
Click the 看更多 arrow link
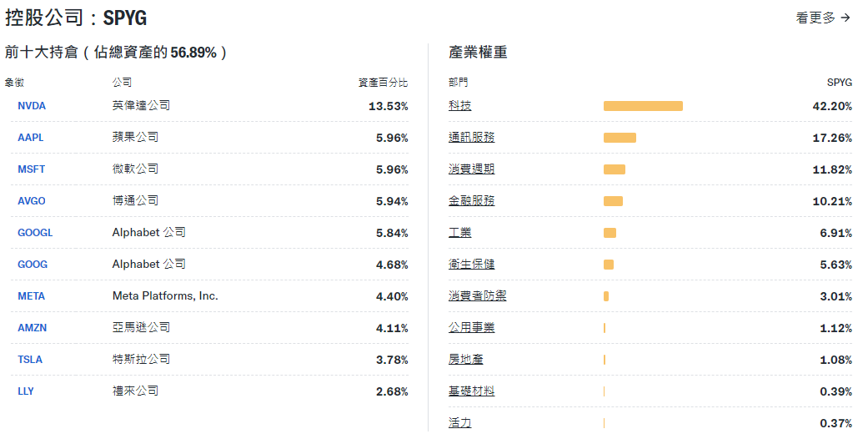point(822,18)
